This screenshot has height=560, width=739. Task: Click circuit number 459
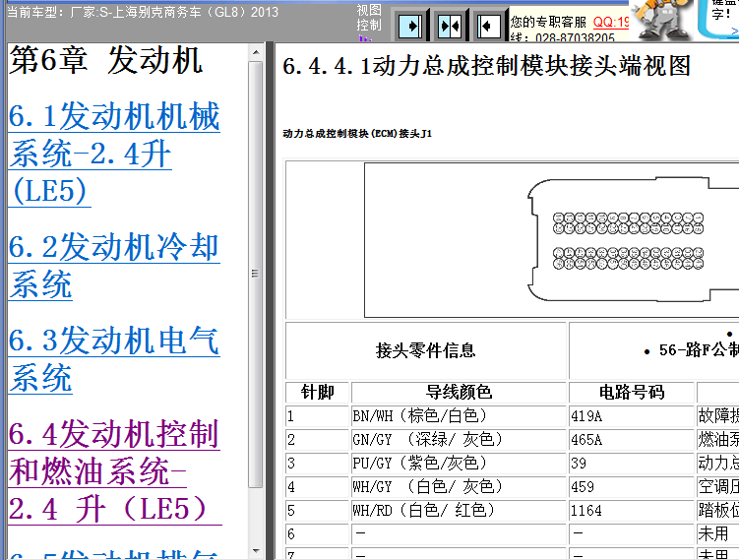pos(632,486)
